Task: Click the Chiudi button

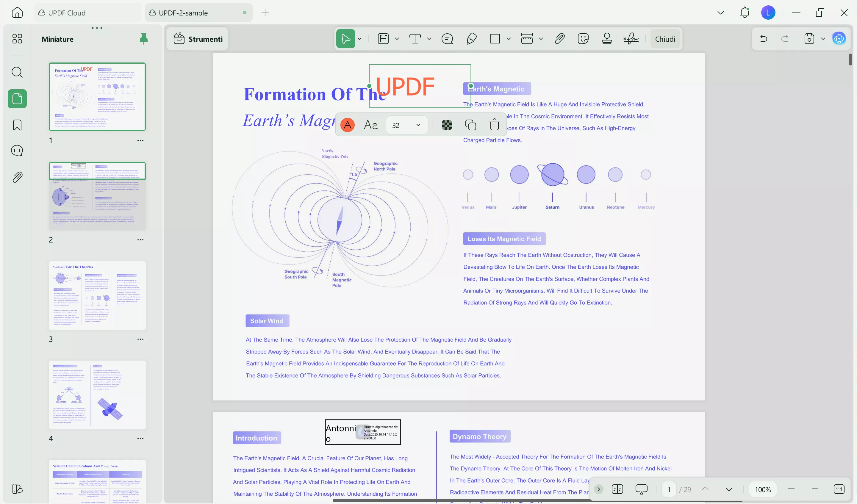Action: coord(665,39)
